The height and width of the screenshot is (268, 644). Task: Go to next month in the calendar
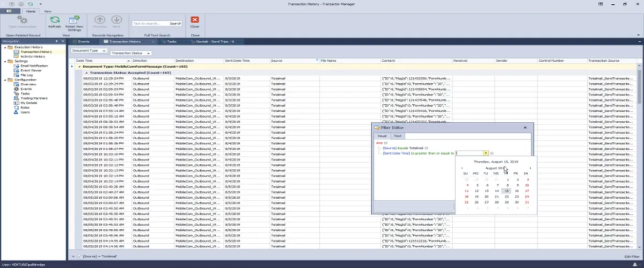pyautogui.click(x=530, y=168)
